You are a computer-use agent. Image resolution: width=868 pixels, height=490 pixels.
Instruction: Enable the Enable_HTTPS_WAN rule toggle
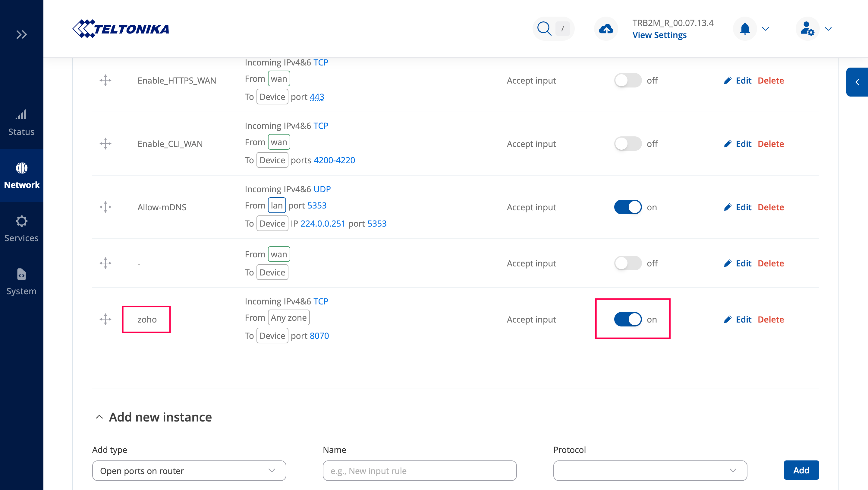coord(627,80)
